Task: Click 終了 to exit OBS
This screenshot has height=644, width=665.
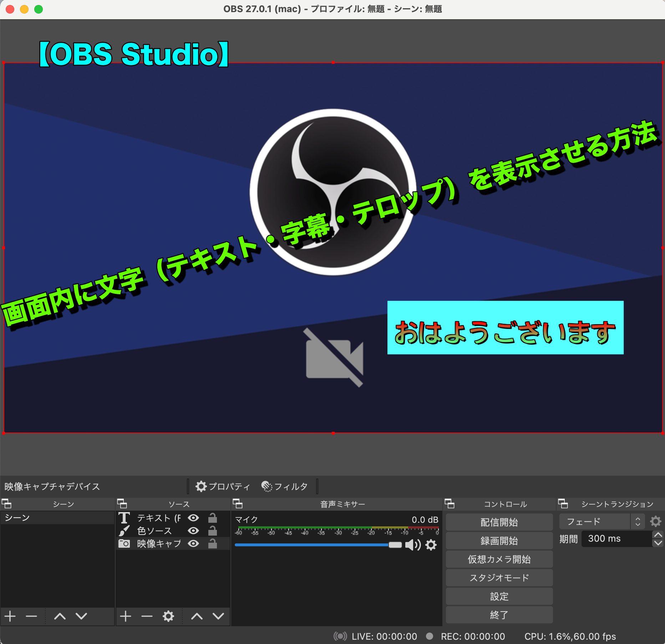Action: pyautogui.click(x=499, y=615)
